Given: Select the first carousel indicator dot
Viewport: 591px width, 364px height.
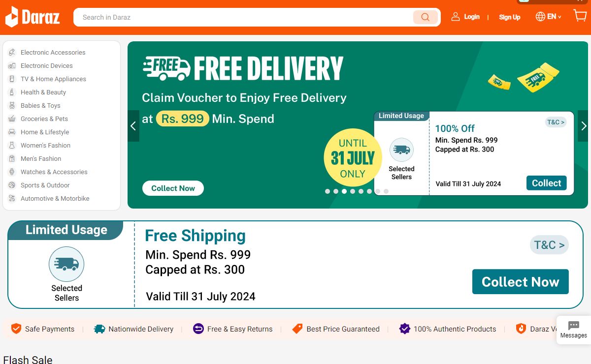Looking at the screenshot, I should (x=328, y=191).
